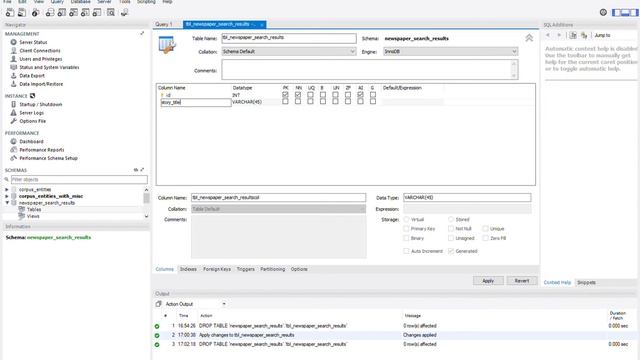The height and width of the screenshot is (360, 640).
Task: Switch to the Triggers tab
Action: click(246, 269)
